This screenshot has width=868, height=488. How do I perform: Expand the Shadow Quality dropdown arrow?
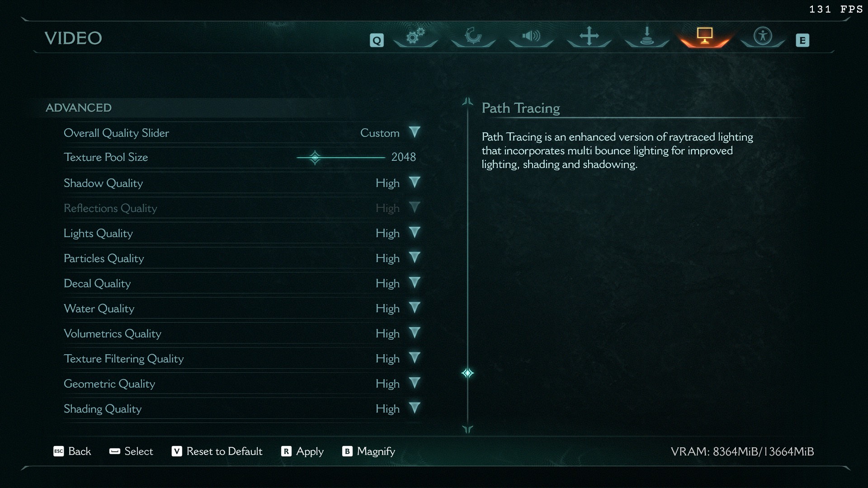415,183
